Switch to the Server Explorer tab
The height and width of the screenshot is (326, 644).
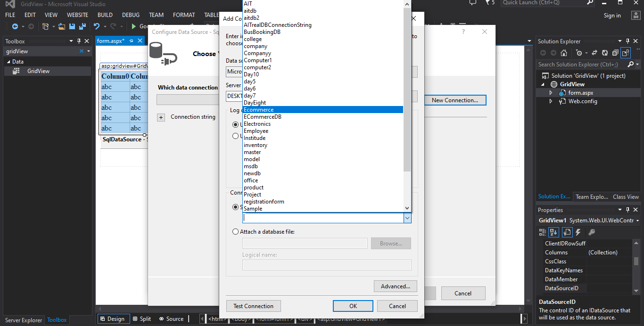[24, 320]
